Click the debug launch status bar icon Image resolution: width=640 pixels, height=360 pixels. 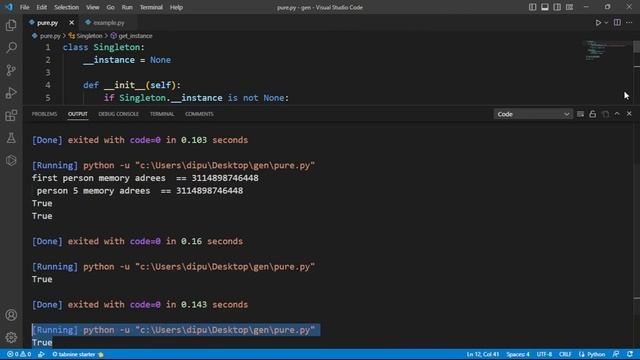(41, 354)
